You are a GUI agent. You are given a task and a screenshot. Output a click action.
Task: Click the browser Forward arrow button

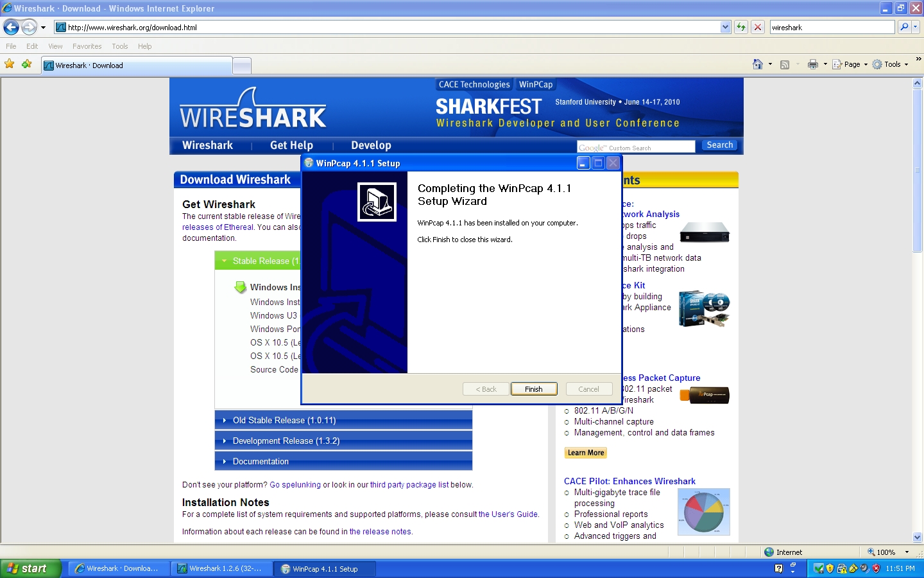click(x=30, y=27)
